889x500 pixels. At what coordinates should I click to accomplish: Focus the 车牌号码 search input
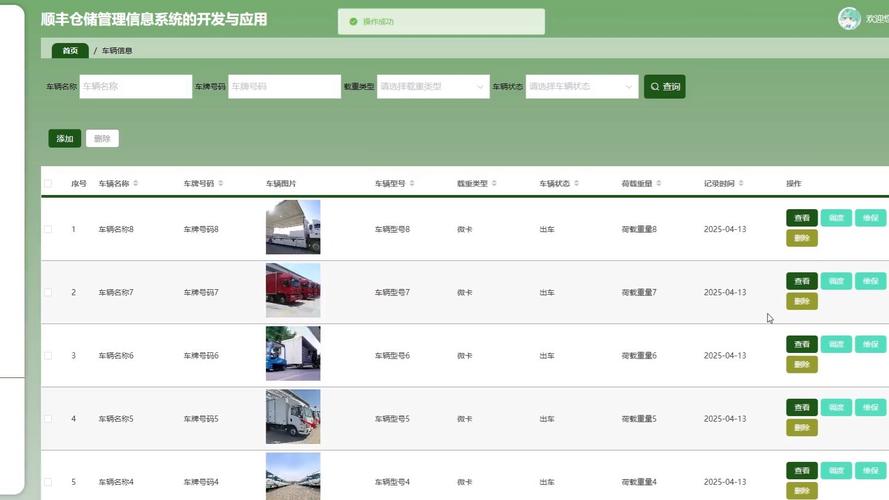coord(284,87)
